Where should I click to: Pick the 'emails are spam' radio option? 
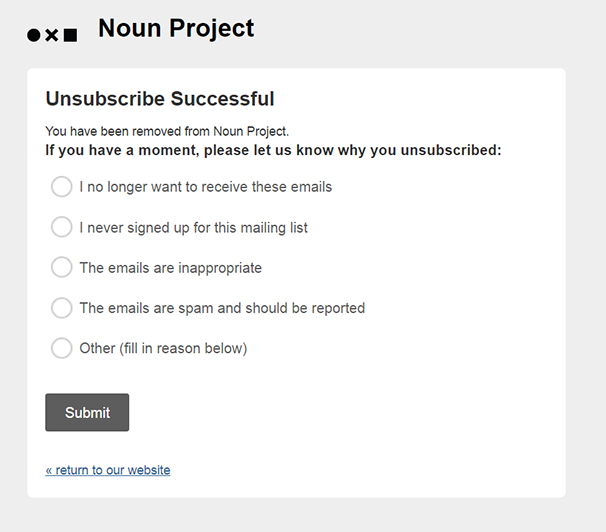coord(61,308)
